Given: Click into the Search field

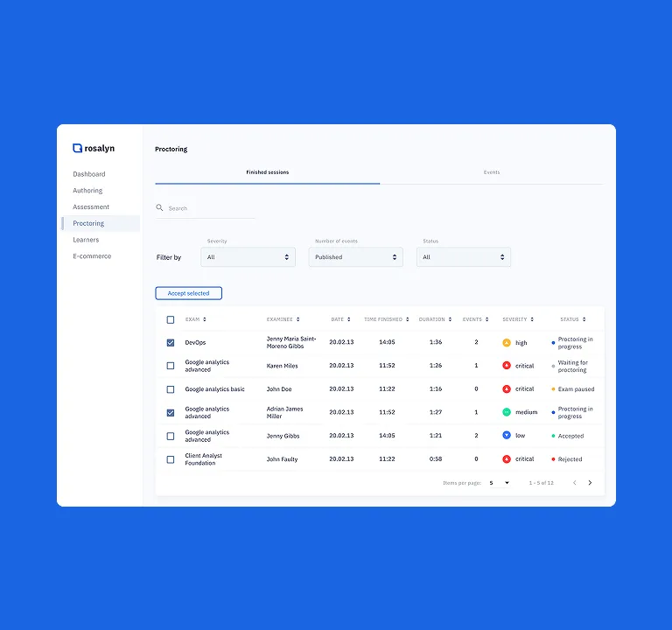Looking at the screenshot, I should pos(205,208).
